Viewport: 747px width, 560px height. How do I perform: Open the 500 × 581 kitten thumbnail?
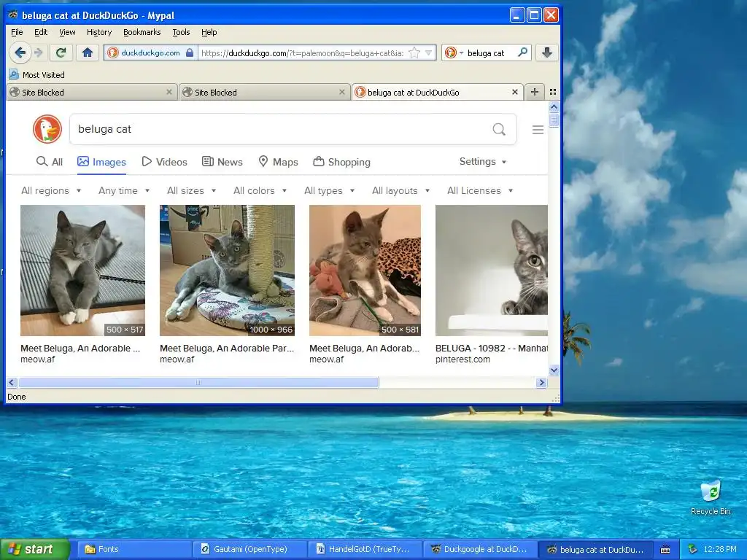365,271
